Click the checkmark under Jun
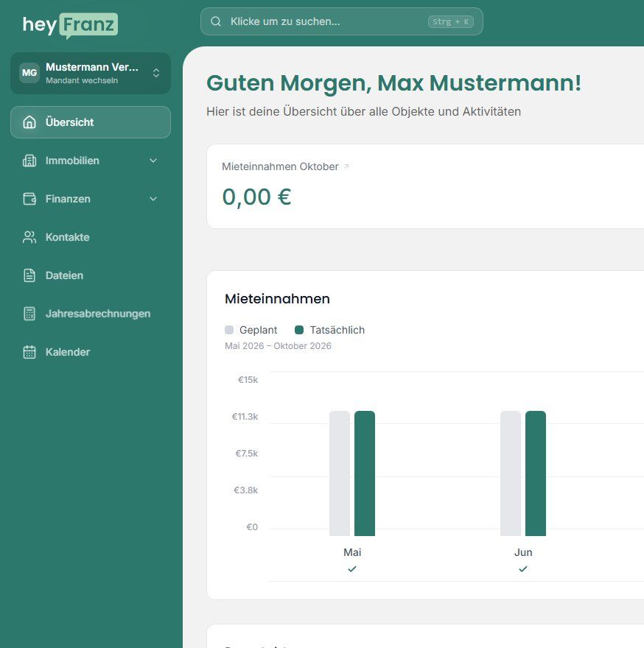The image size is (644, 648). (523, 569)
